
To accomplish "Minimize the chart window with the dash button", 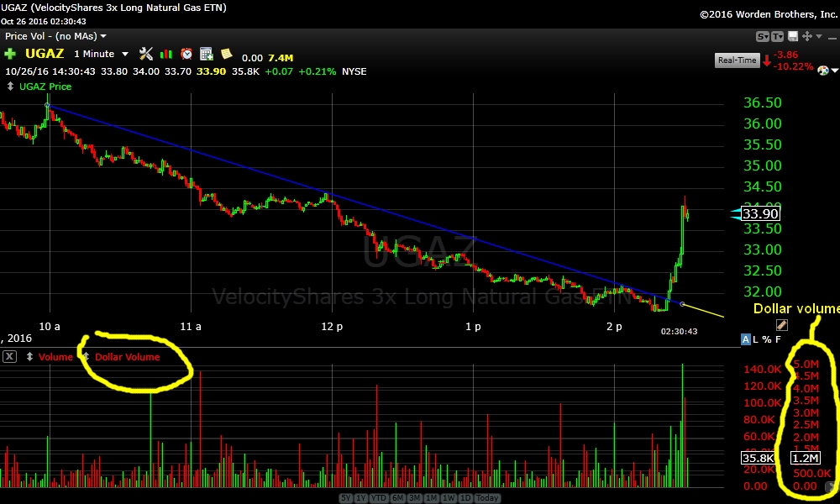I will 832,37.
